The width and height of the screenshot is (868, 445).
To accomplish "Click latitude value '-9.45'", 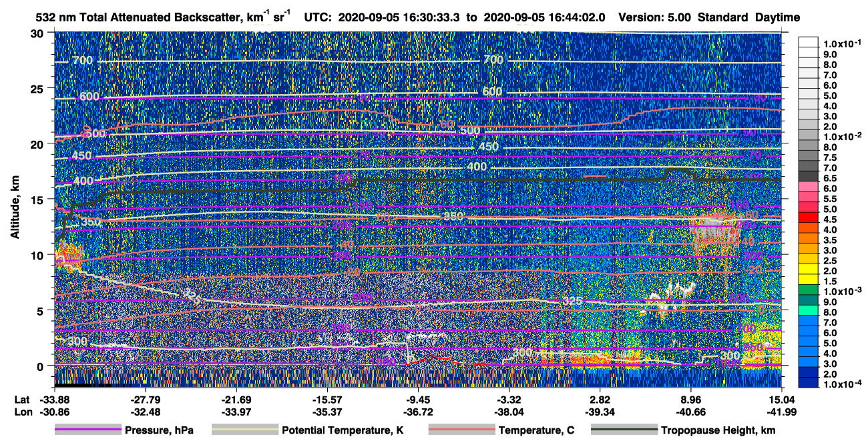I will (418, 399).
